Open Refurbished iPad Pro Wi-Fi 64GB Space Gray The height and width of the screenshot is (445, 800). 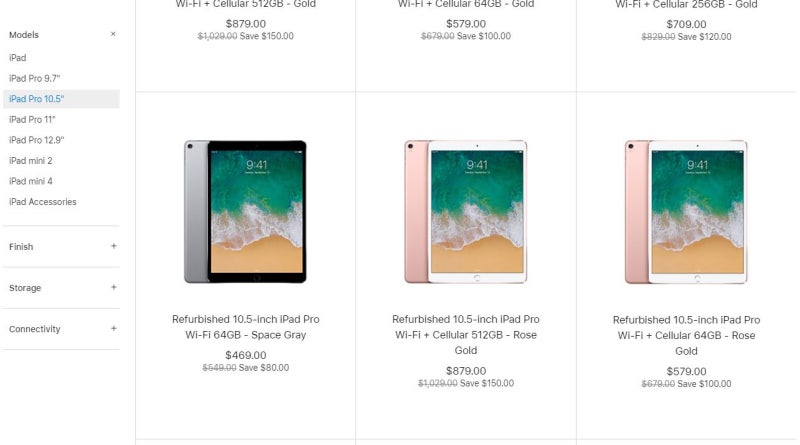click(x=245, y=327)
